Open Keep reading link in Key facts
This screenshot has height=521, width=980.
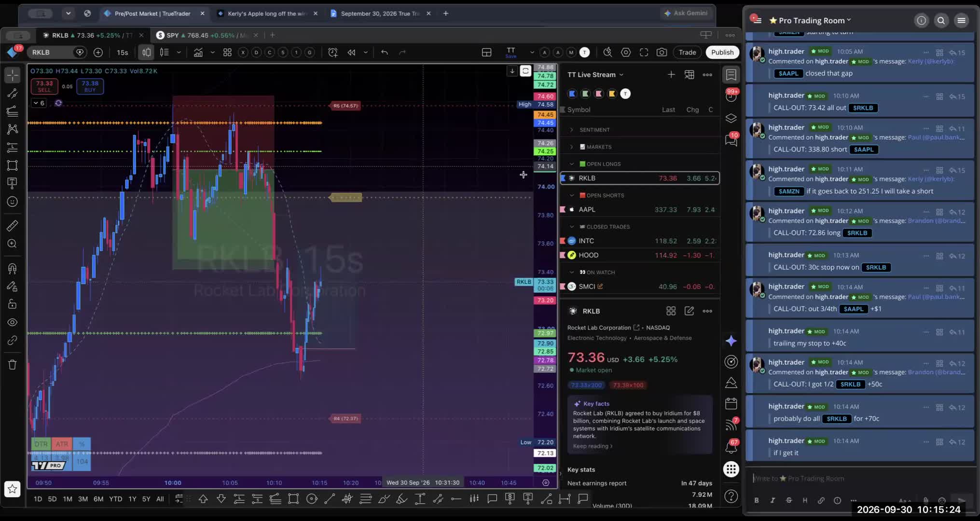[x=593, y=446]
